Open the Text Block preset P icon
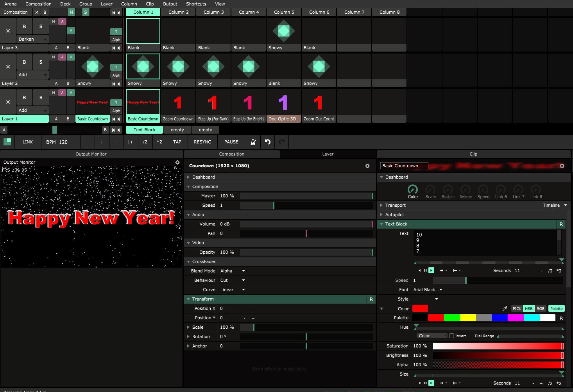The width and height of the screenshot is (573, 392). [x=561, y=224]
